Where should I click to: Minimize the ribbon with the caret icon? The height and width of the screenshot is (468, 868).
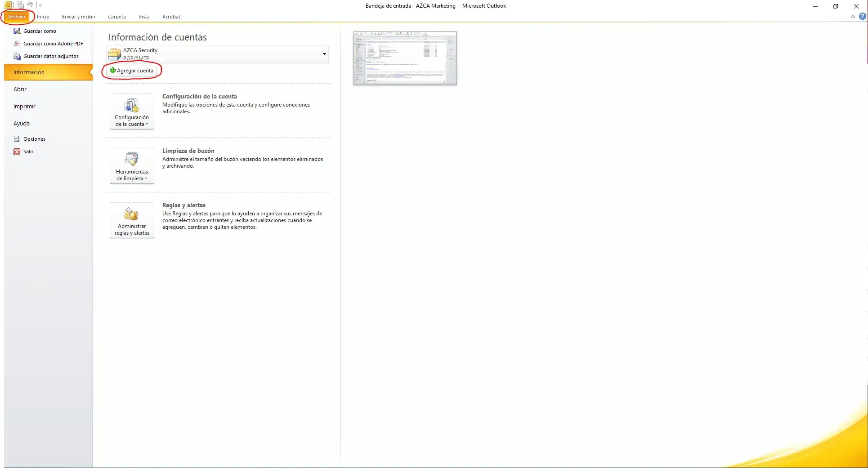tap(853, 17)
